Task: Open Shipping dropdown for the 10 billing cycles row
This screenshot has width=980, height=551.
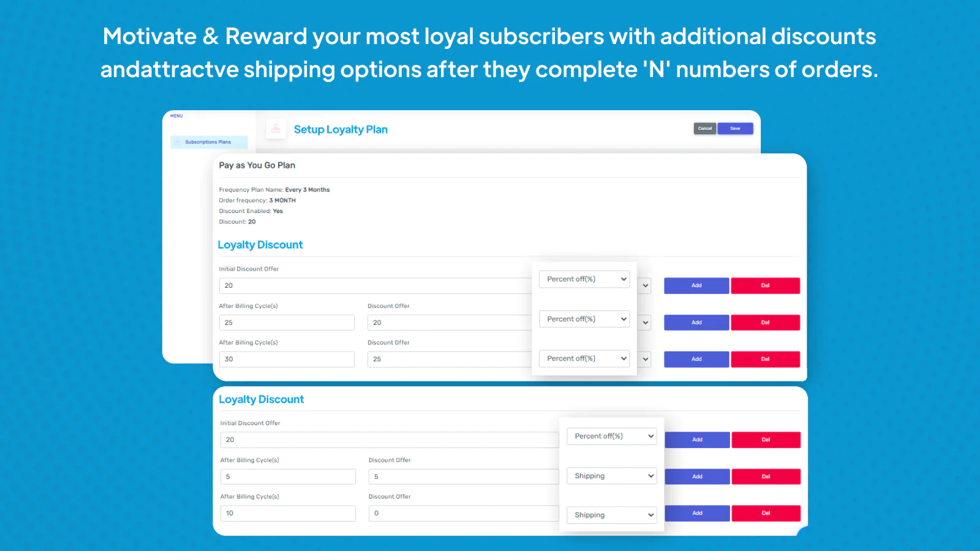Action: [x=611, y=515]
